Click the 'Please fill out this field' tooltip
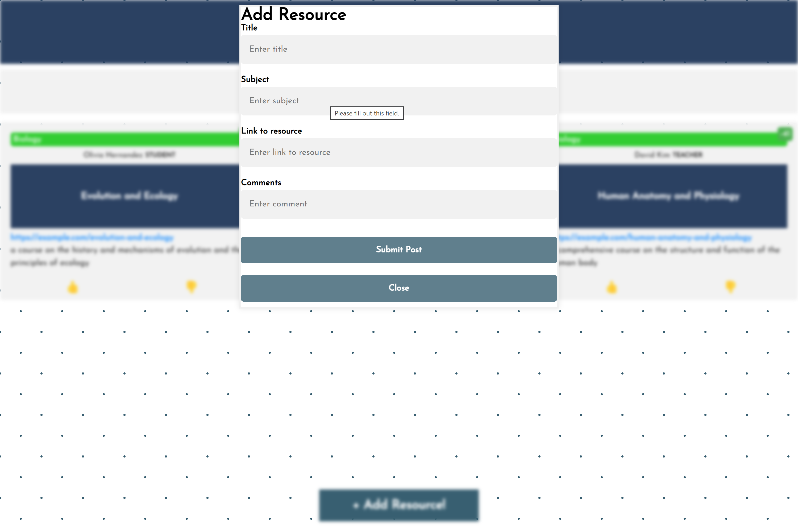The width and height of the screenshot is (798, 532). (367, 113)
